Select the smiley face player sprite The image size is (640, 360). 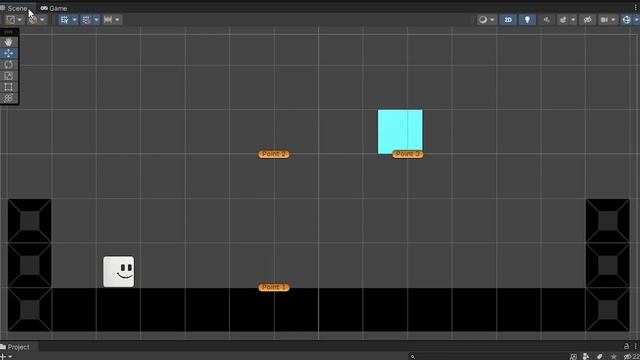click(x=119, y=271)
